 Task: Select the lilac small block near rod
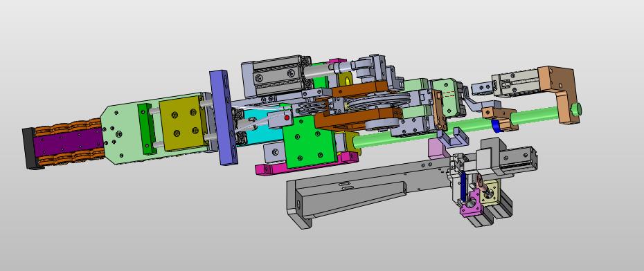[x=438, y=148]
